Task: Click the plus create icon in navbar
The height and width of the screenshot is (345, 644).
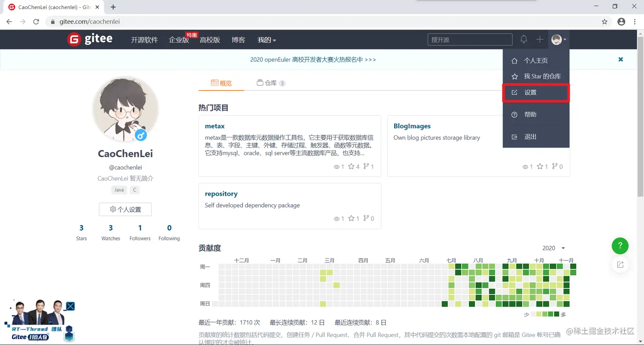Action: click(540, 40)
